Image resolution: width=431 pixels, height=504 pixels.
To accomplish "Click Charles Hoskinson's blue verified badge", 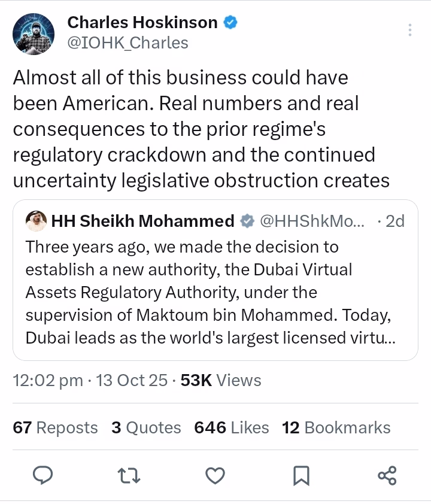I will [x=230, y=23].
